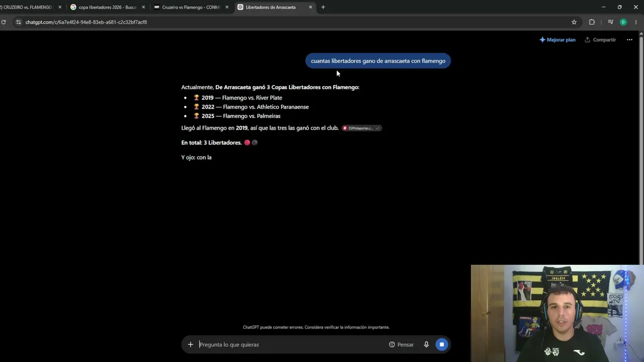644x362 pixels.
Task: Open the Chrome three-dot menu
Action: [x=636, y=22]
